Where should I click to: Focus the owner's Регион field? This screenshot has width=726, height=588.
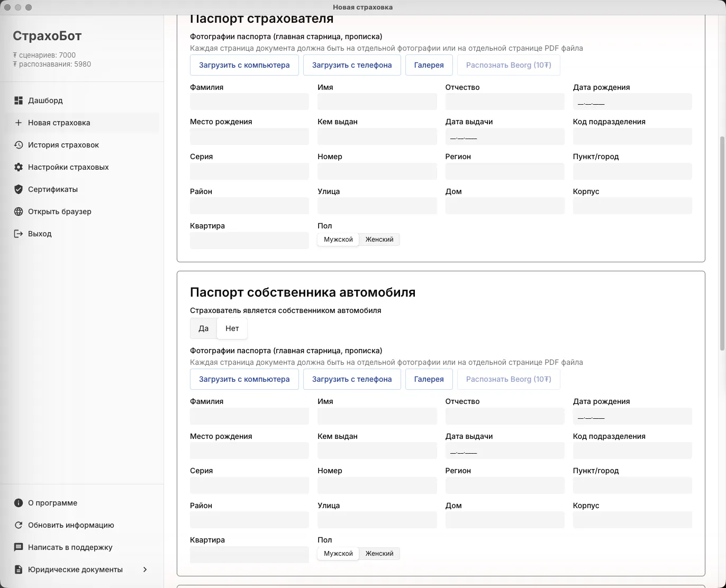[505, 485]
